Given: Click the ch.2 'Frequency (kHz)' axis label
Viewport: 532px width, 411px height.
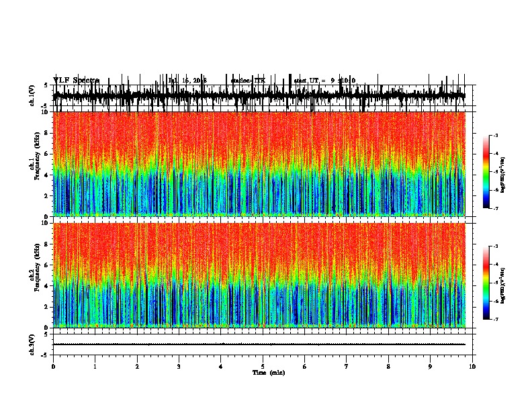Looking at the screenshot, I should pyautogui.click(x=37, y=267).
